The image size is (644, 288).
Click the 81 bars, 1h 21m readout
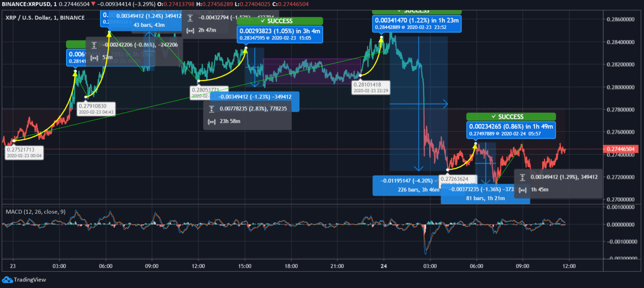[x=485, y=198]
